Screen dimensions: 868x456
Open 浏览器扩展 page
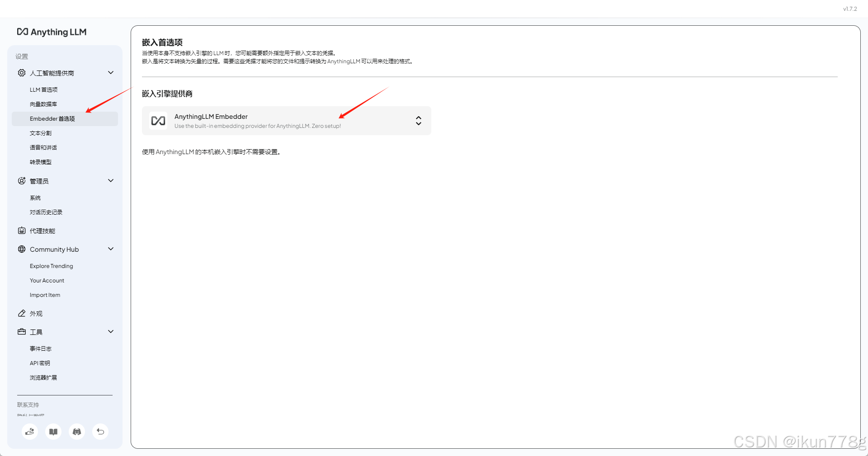43,377
